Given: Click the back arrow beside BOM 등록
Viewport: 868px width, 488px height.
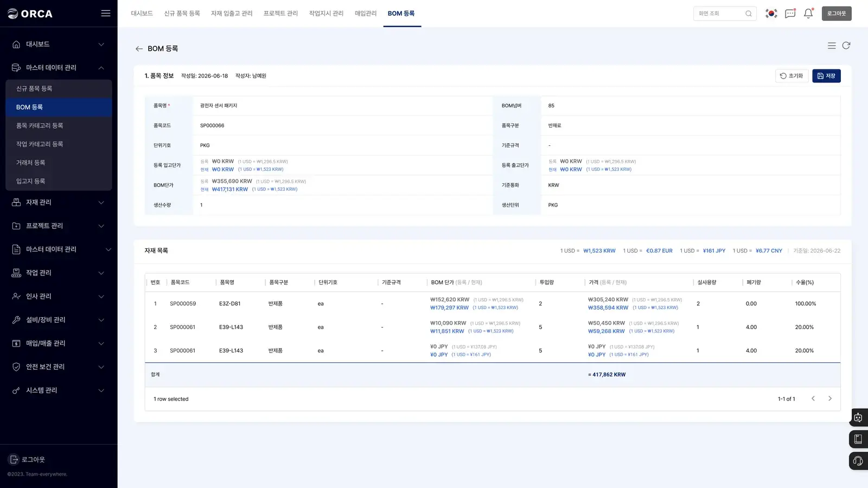Looking at the screenshot, I should 139,49.
